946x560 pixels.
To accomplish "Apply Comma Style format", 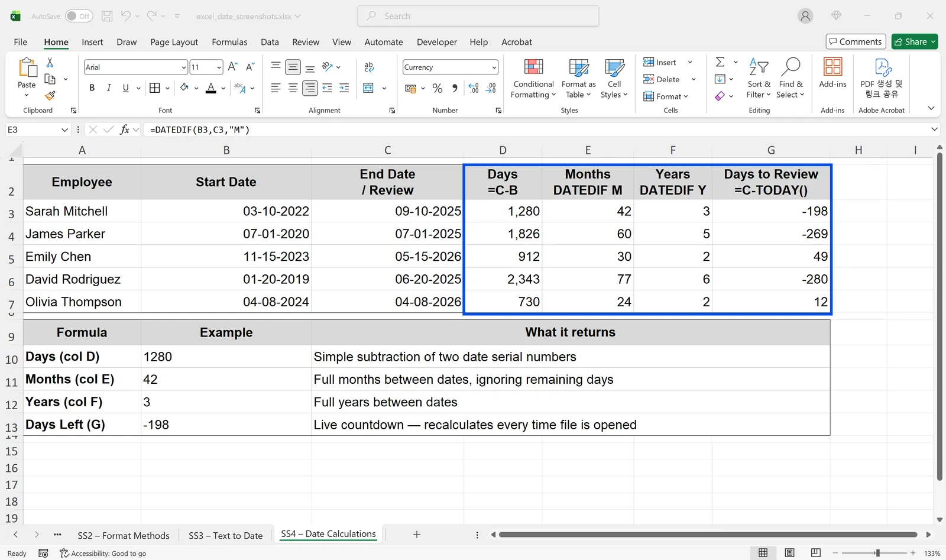I will tap(455, 88).
